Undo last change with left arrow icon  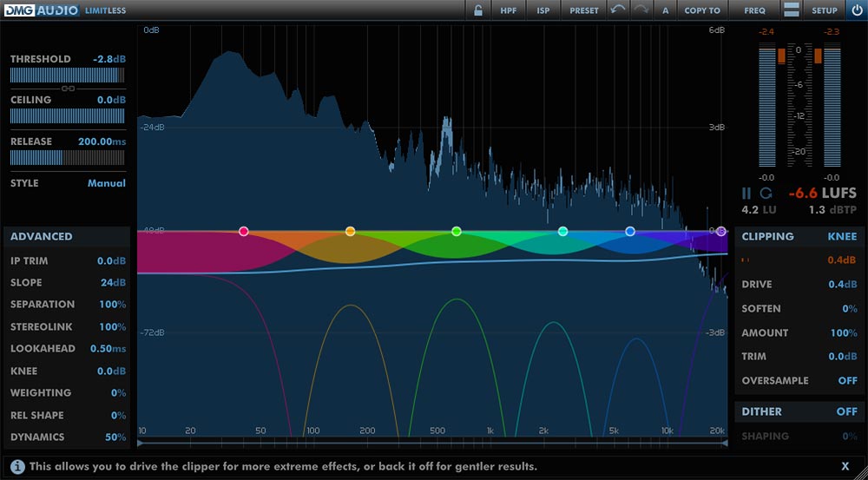tap(618, 10)
